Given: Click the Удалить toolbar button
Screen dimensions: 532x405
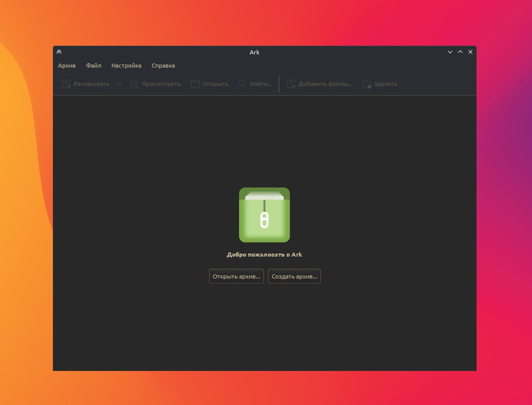Looking at the screenshot, I should pyautogui.click(x=380, y=84).
